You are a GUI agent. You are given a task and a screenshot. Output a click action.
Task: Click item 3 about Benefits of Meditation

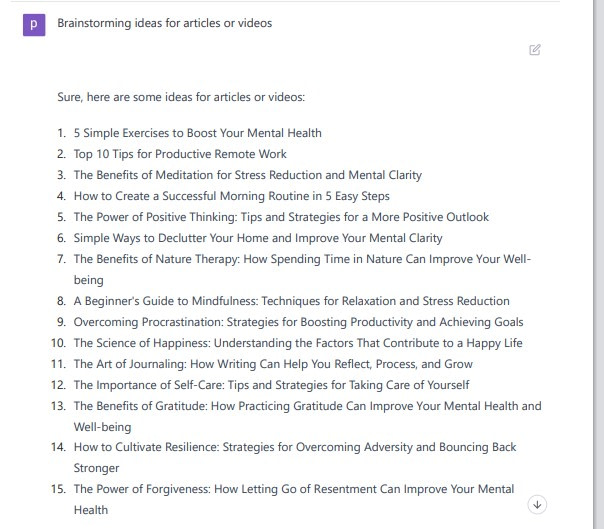tap(248, 175)
